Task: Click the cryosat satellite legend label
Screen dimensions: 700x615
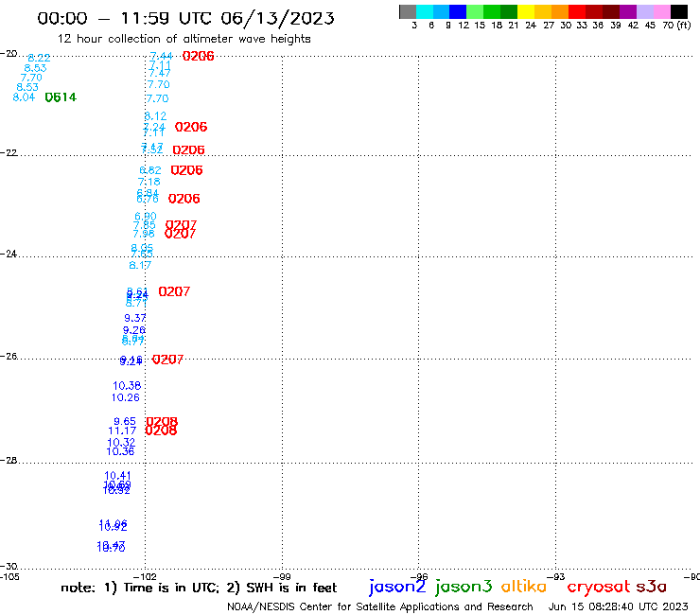Action: click(599, 587)
